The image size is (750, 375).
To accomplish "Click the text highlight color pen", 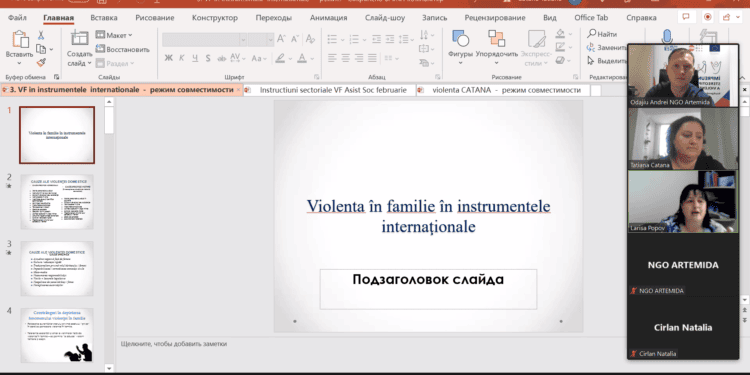I will point(280,58).
